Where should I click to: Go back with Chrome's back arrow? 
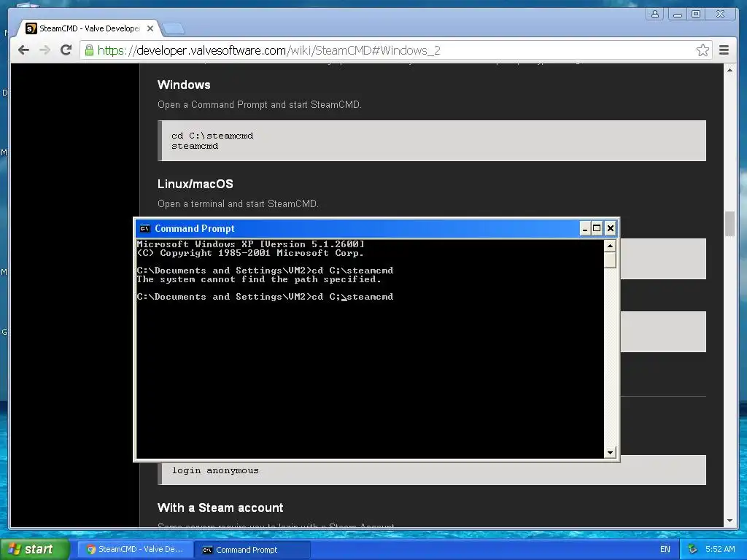(x=23, y=50)
